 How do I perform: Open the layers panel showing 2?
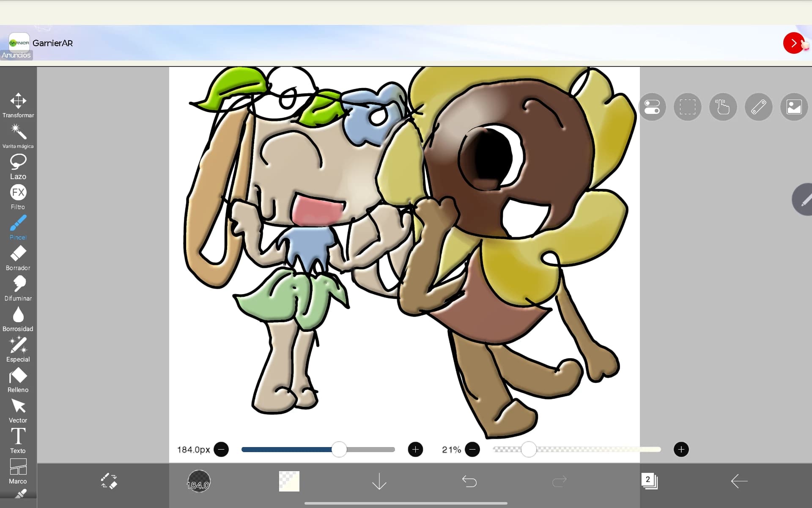tap(650, 481)
